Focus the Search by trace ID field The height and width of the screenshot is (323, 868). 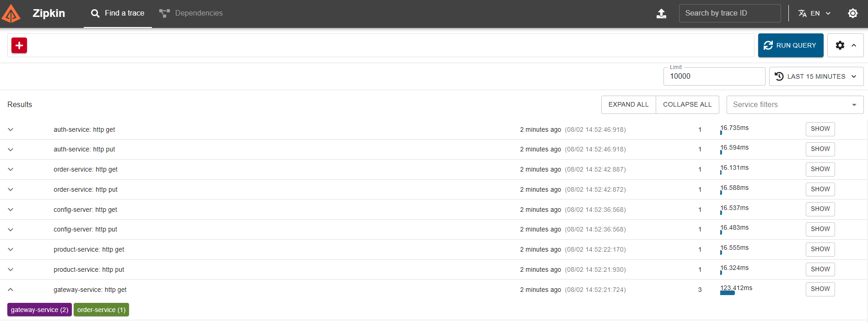coord(730,13)
